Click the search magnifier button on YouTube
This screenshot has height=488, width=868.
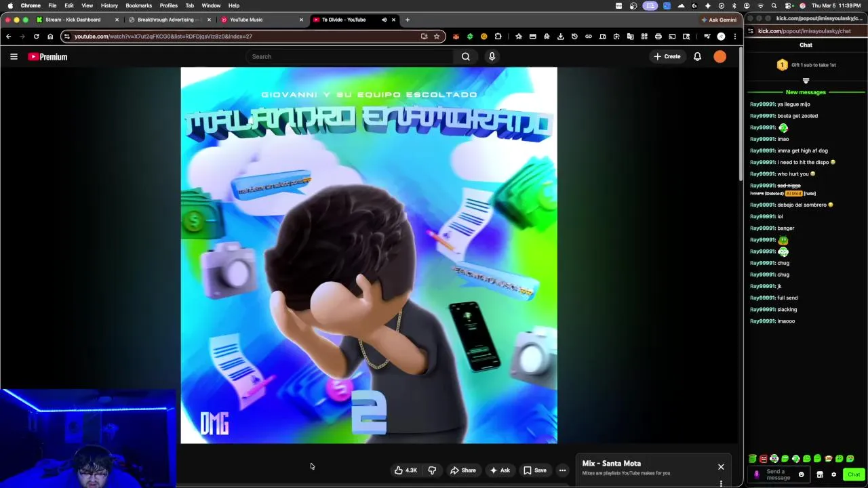point(466,57)
